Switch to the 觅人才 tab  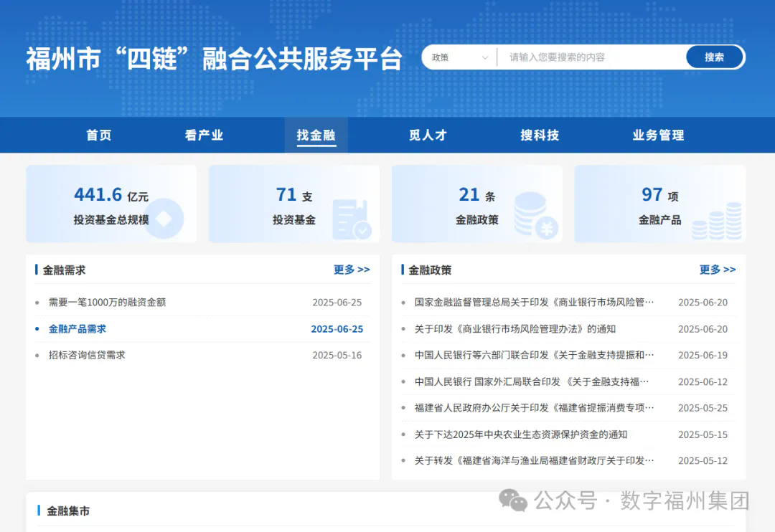coord(428,136)
